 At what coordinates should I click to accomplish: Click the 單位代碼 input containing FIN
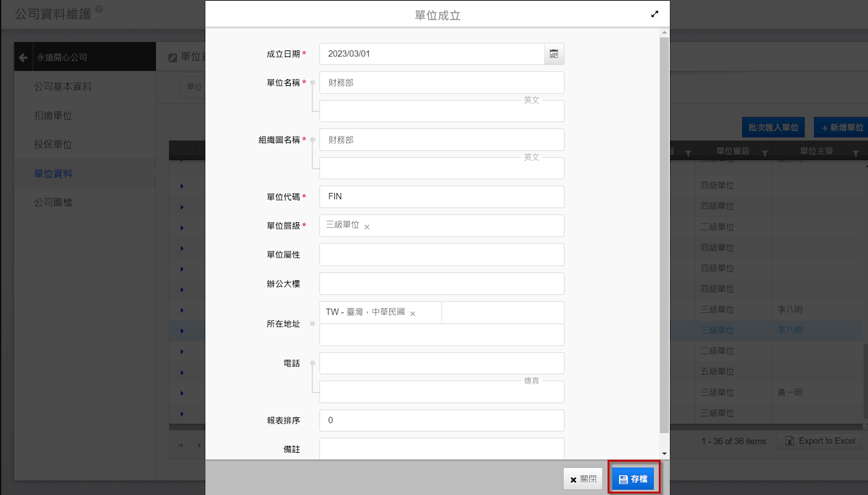[x=441, y=197]
